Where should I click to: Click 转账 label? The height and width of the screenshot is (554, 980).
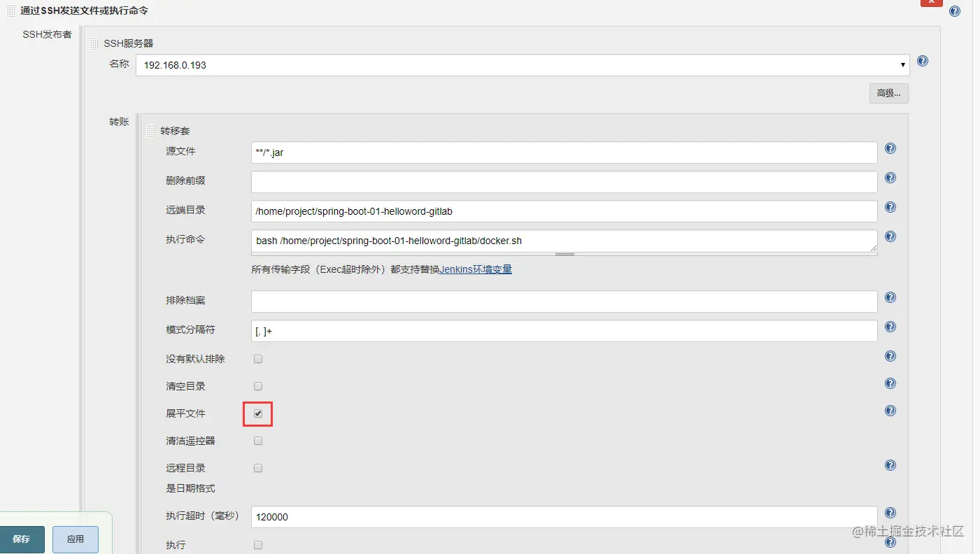point(119,122)
